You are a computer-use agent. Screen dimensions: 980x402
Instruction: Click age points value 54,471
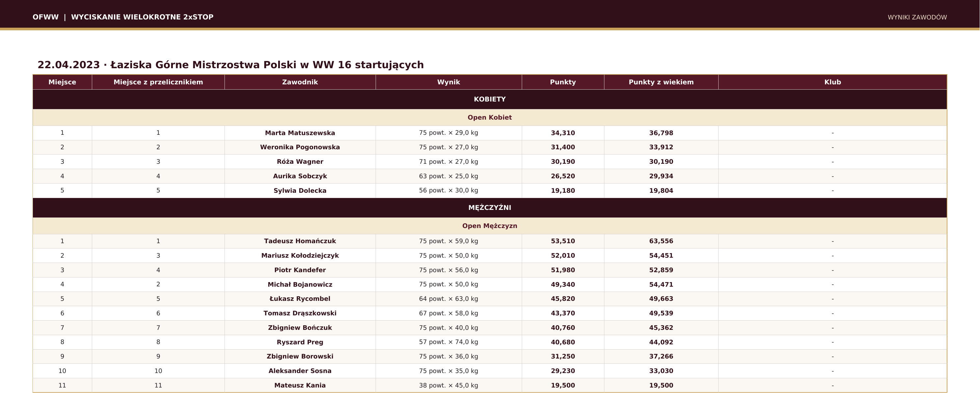point(661,284)
